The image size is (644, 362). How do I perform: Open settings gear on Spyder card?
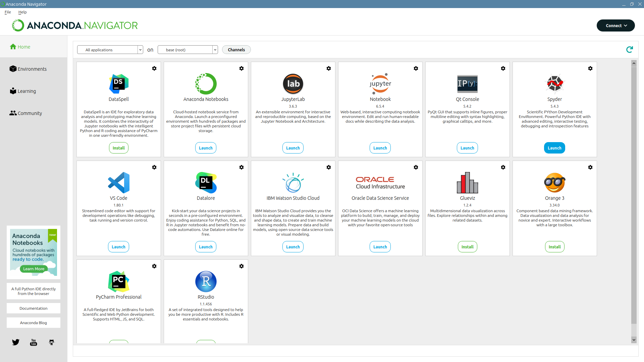[x=590, y=68]
